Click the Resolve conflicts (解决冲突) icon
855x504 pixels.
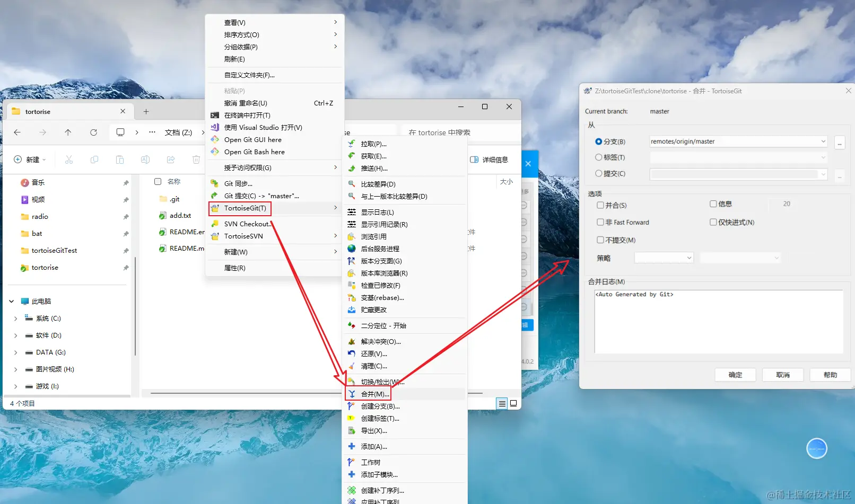tap(351, 341)
